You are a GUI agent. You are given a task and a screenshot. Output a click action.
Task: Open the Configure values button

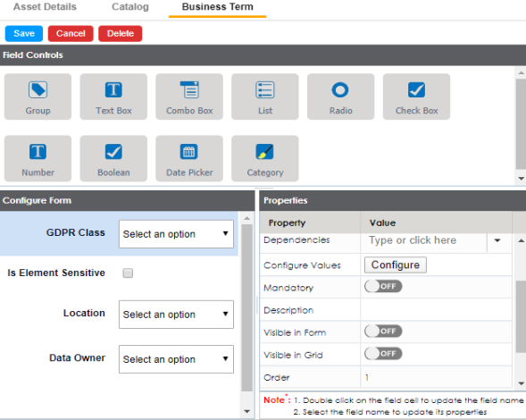tap(396, 265)
